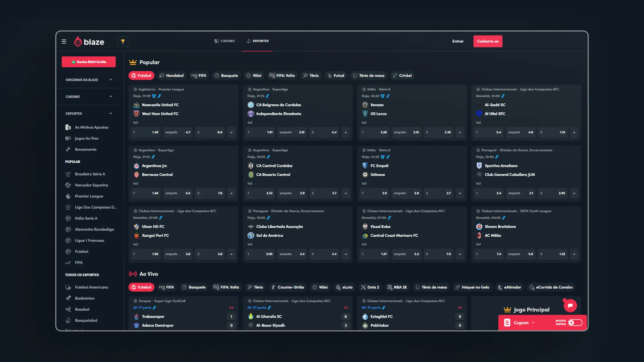Click the Entrar login link
This screenshot has width=644, height=362.
coord(458,41)
